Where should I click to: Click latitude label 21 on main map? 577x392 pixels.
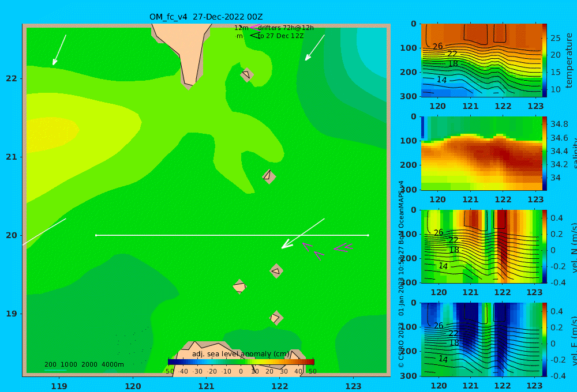point(12,157)
